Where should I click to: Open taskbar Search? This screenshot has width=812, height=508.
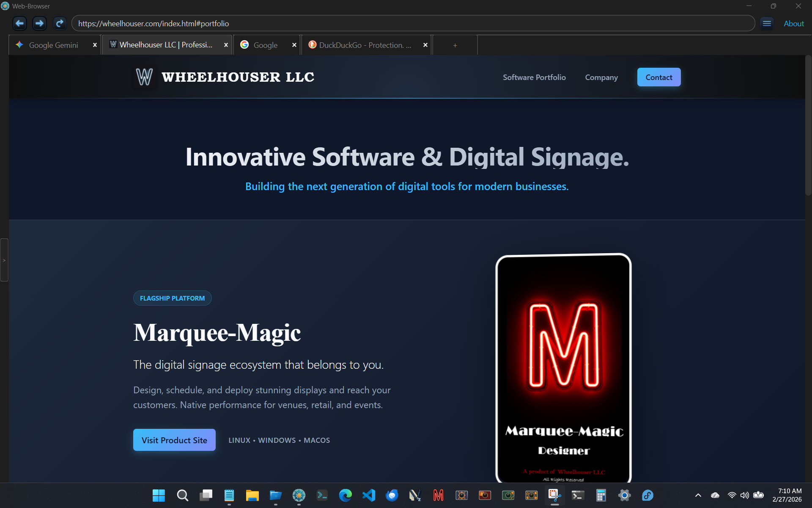(x=182, y=495)
